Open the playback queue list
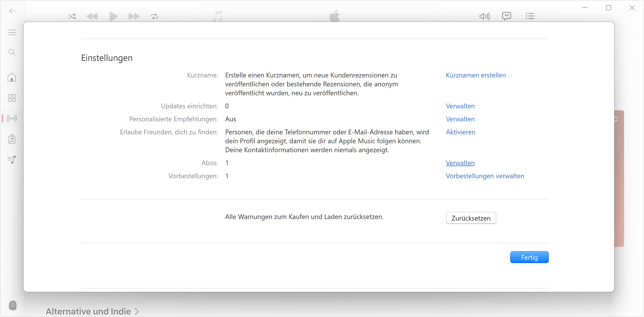Screen dimensions: 644x317 pos(530,16)
